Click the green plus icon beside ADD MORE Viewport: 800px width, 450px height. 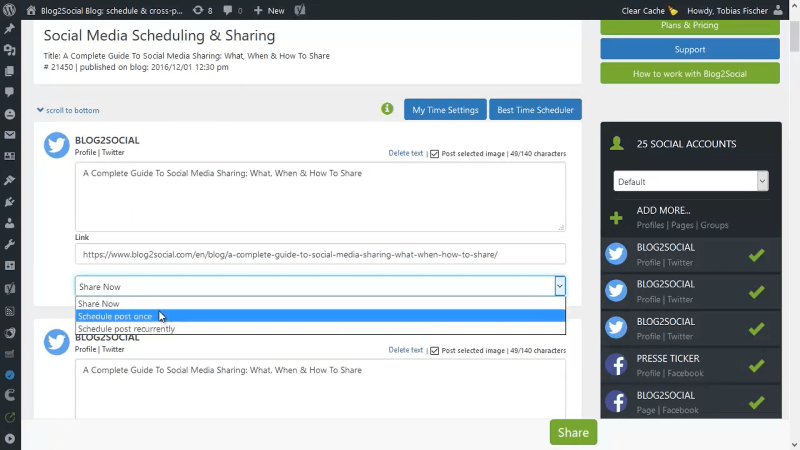point(616,218)
